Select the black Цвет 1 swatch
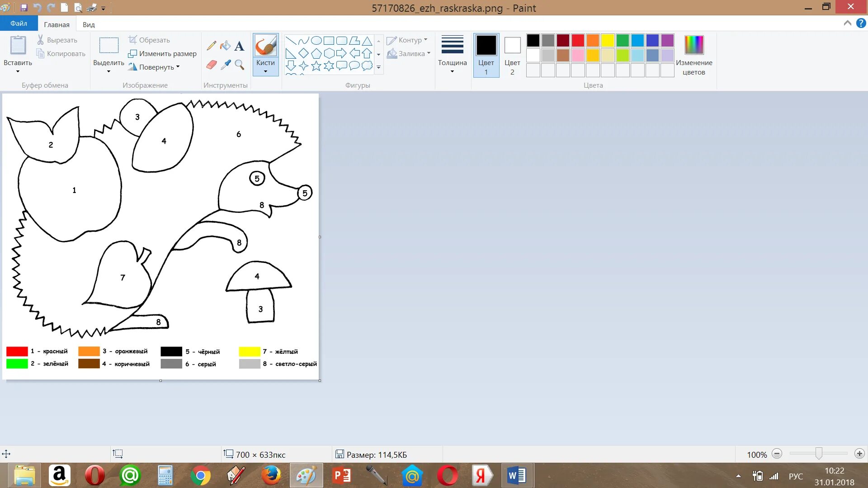Viewport: 868px width, 488px height. (485, 45)
